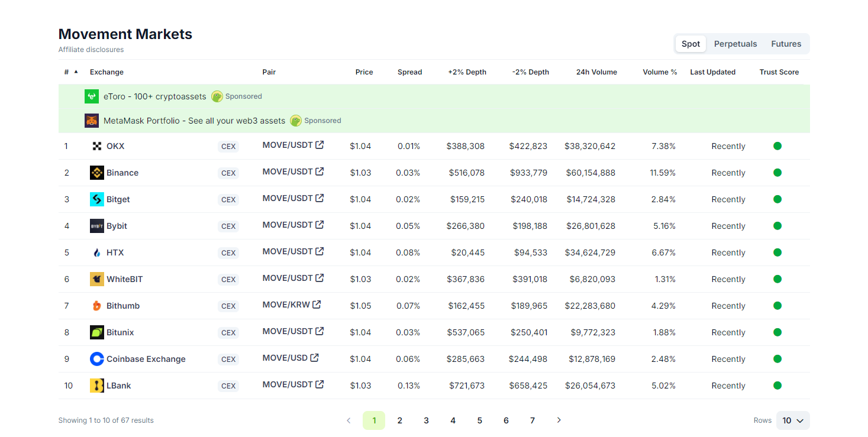The height and width of the screenshot is (437, 868).
Task: Open external link icon for Bitunix MOVE/USDT
Action: 320,331
